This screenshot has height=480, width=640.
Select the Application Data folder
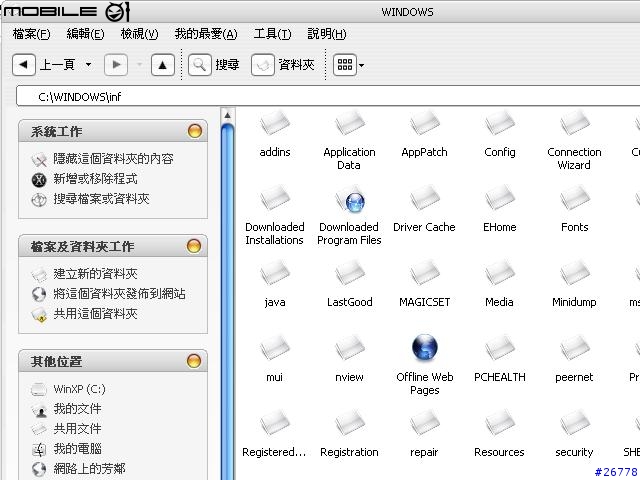click(x=349, y=123)
